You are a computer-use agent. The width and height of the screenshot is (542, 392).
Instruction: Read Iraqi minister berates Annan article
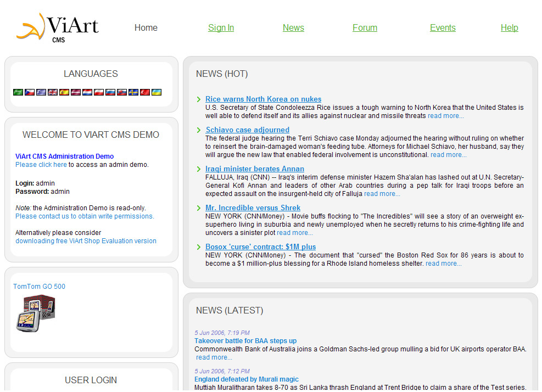(x=255, y=169)
